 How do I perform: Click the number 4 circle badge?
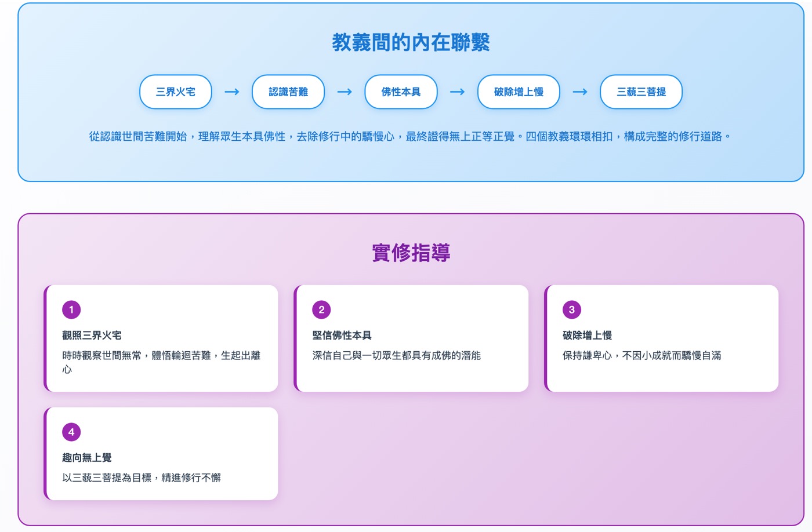[x=71, y=432]
